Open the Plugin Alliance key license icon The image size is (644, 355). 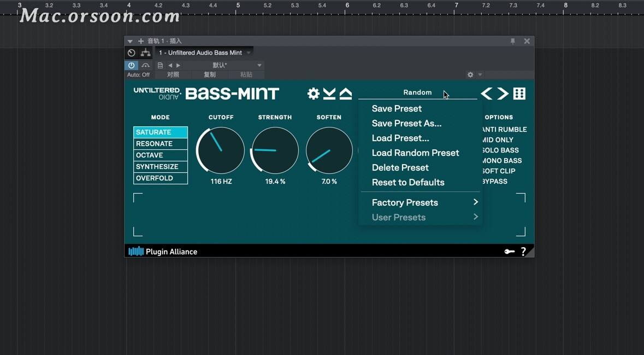coord(509,251)
